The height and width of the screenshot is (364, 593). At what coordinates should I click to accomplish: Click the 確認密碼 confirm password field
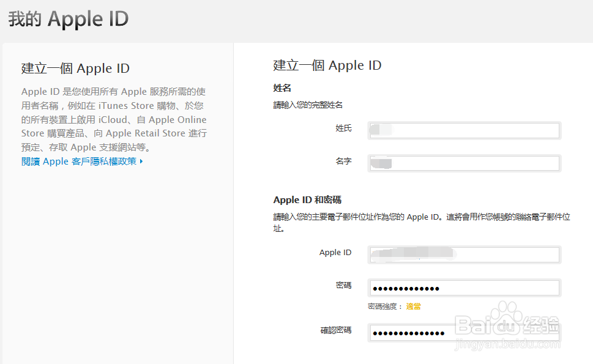coord(464,333)
